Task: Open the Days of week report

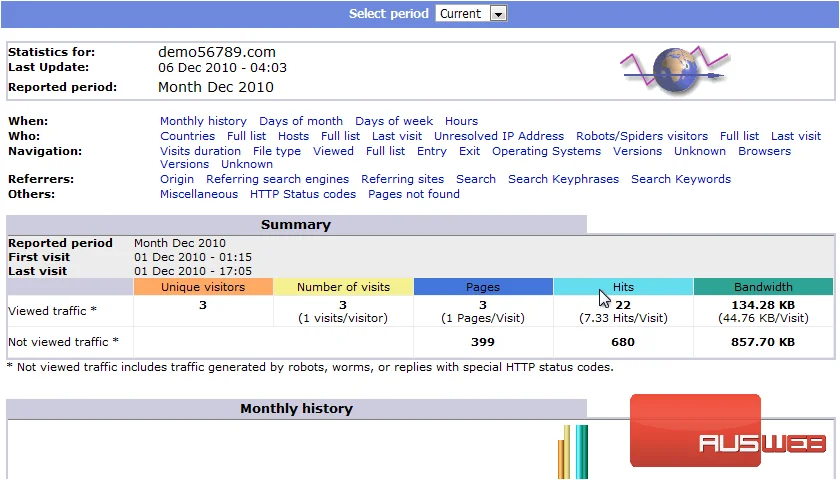Action: coord(394,121)
